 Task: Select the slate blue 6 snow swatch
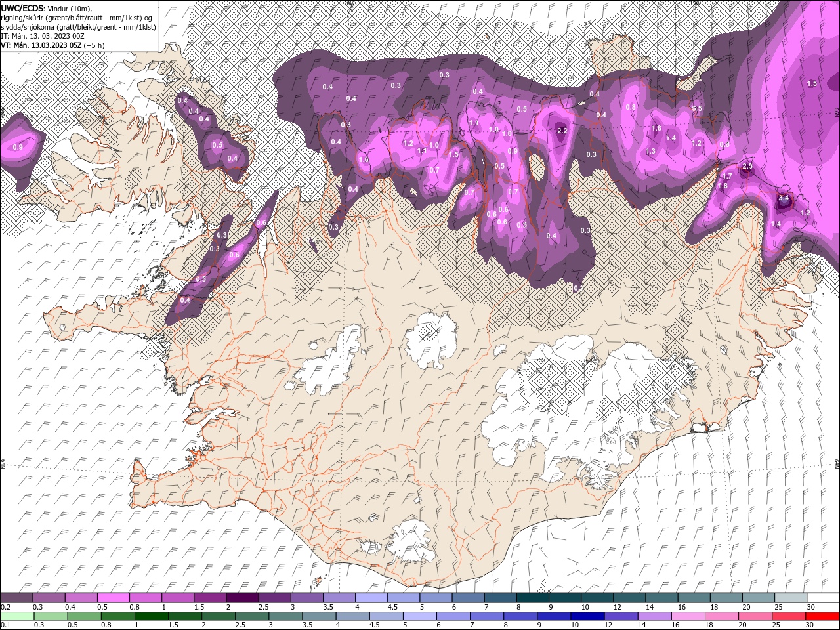469,598
